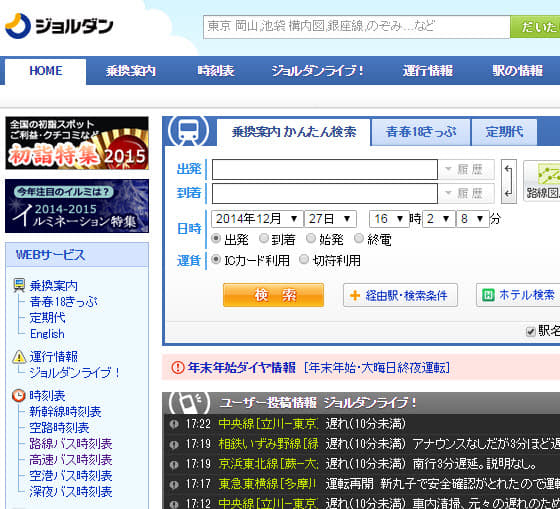Viewport: 560px width, 509px height.
Task: Open 空港バス時刻表 link
Action: click(x=71, y=476)
